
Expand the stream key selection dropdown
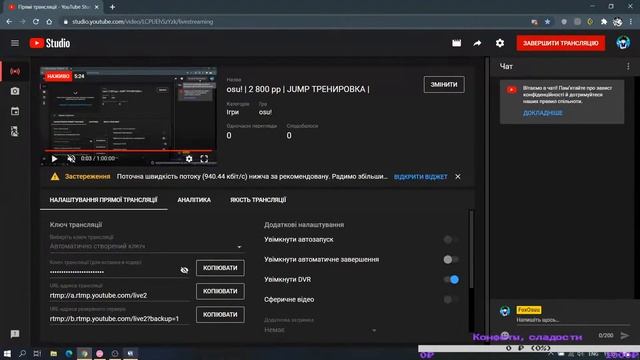(x=146, y=247)
